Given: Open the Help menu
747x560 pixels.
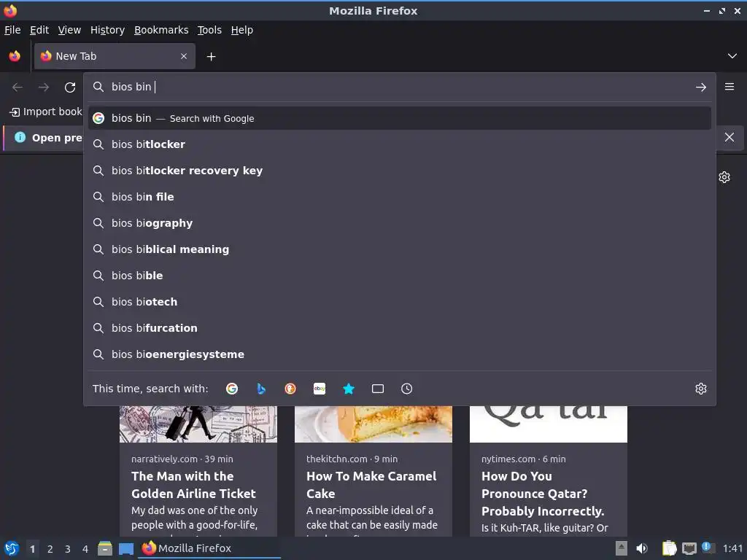Looking at the screenshot, I should pyautogui.click(x=242, y=30).
